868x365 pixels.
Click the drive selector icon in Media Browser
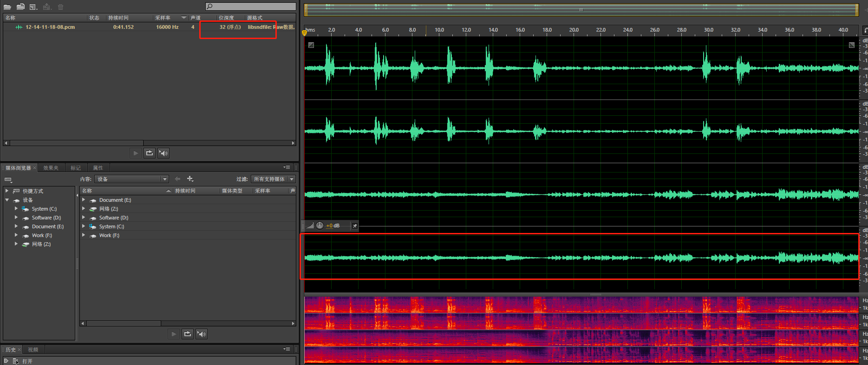(8, 179)
